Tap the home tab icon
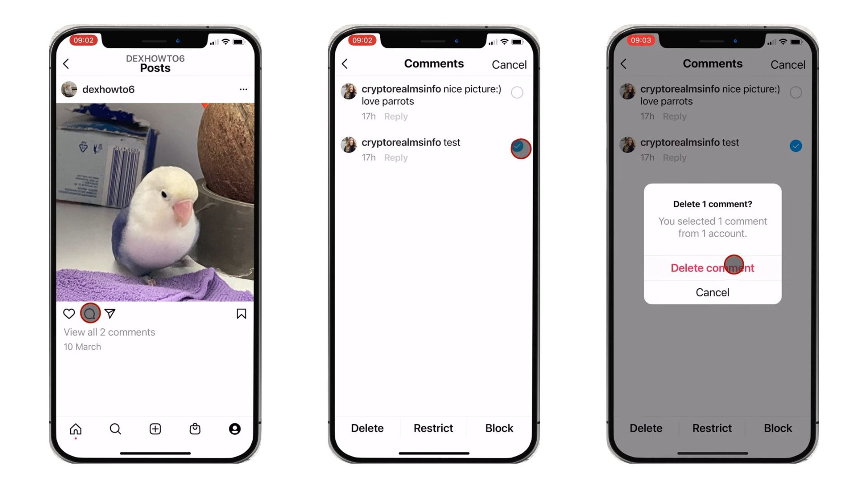Image resolution: width=868 pixels, height=488 pixels. click(x=75, y=429)
